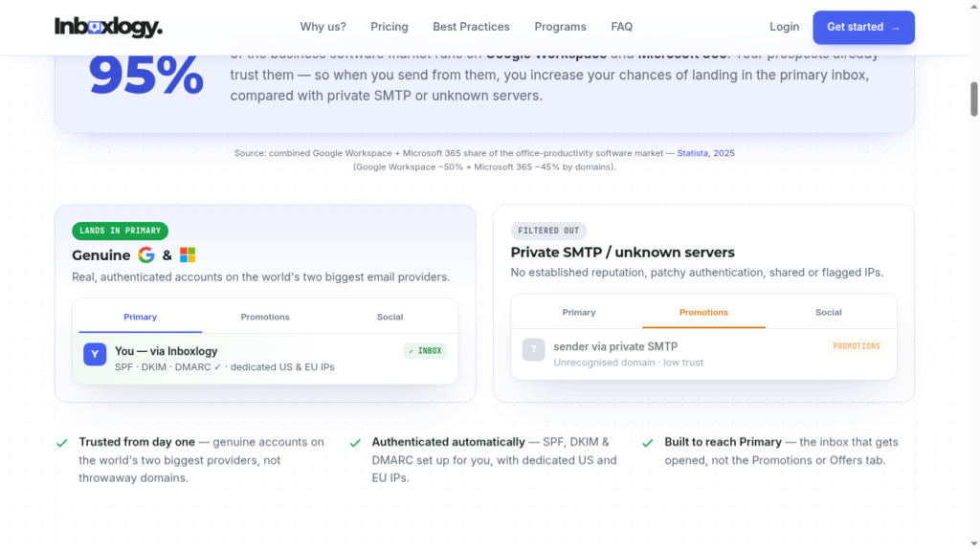Click the scrollbar down arrow
Viewport: 980px width, 551px height.
973,544
